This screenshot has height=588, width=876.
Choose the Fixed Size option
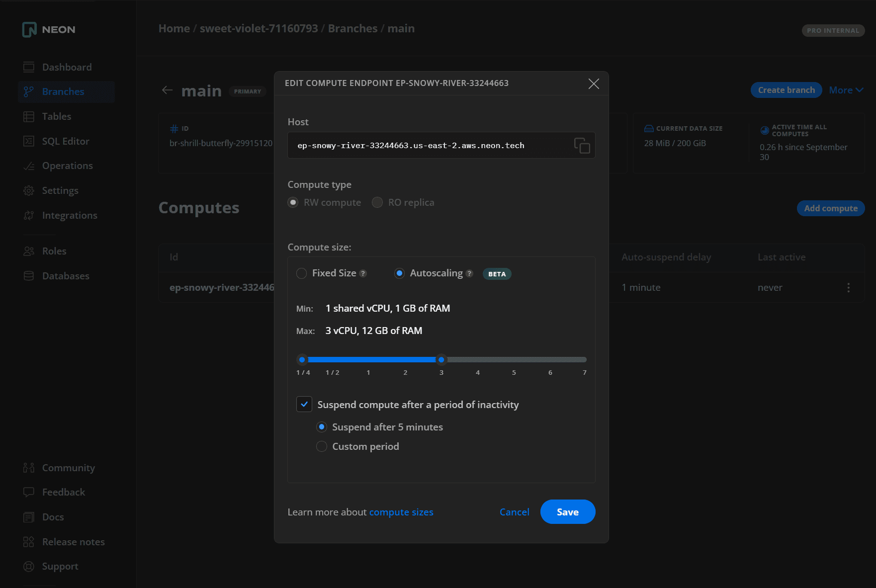tap(301, 273)
